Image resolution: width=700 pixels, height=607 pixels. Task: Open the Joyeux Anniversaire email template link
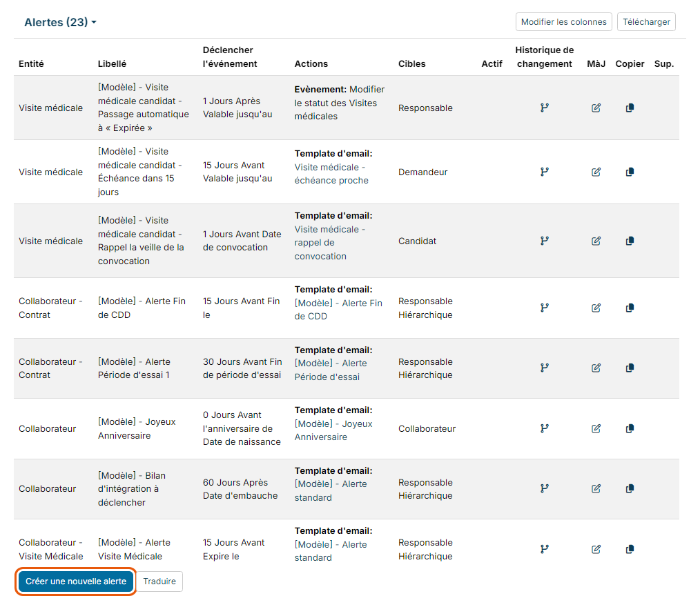[x=333, y=430]
